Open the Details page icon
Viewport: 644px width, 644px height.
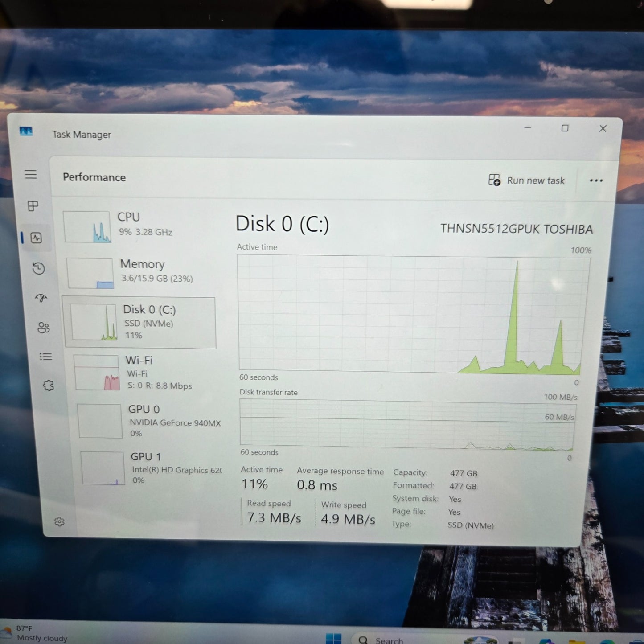(45, 357)
